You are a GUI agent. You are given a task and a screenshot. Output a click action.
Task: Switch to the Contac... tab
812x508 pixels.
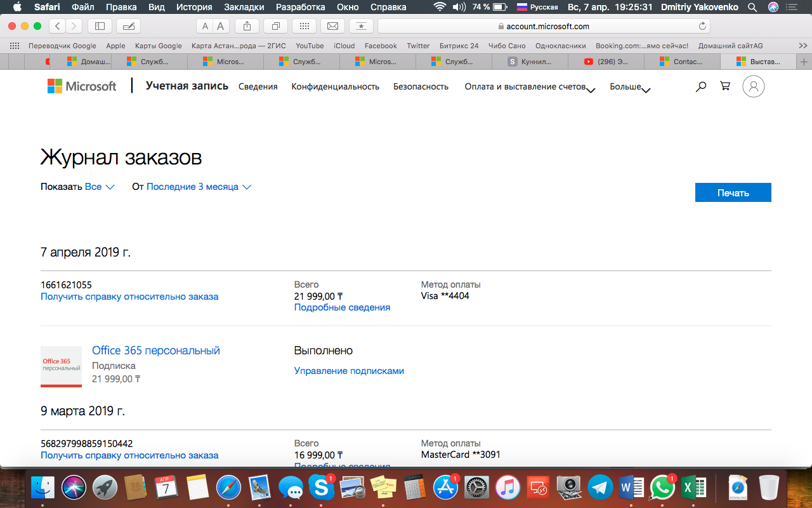[x=682, y=62]
